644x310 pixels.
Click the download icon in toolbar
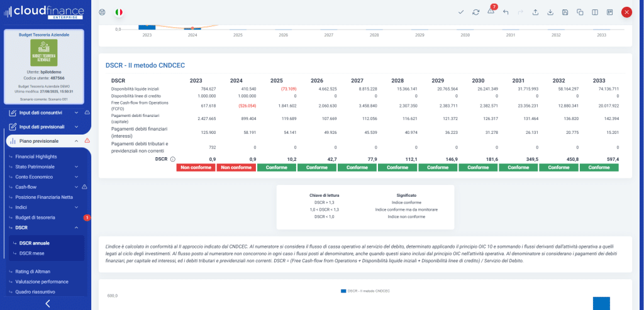pos(550,12)
